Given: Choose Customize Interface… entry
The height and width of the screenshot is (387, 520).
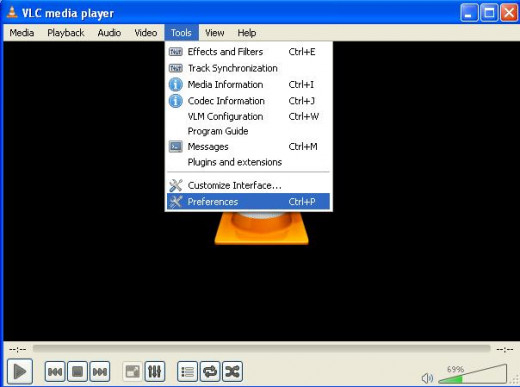Looking at the screenshot, I should [x=248, y=185].
